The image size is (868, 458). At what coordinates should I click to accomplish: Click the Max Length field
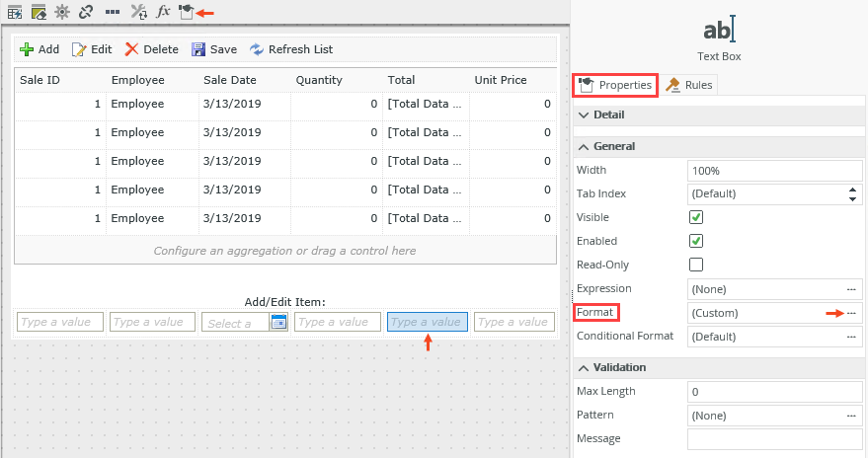coord(775,392)
